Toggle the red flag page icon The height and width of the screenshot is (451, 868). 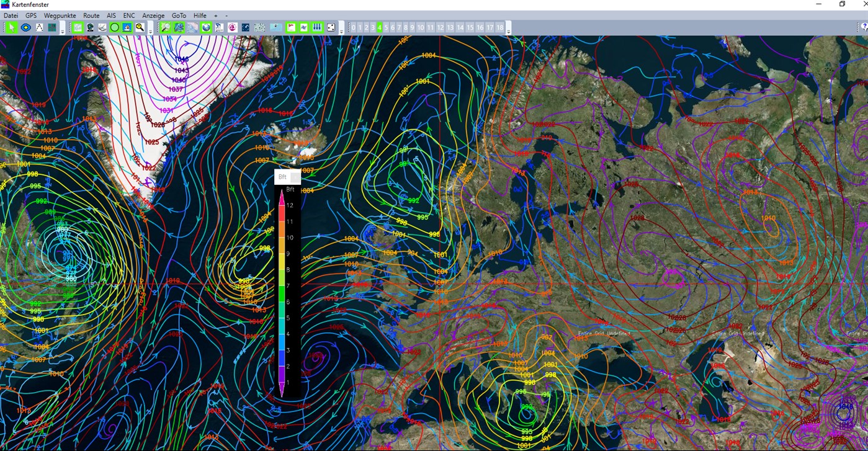(x=291, y=27)
